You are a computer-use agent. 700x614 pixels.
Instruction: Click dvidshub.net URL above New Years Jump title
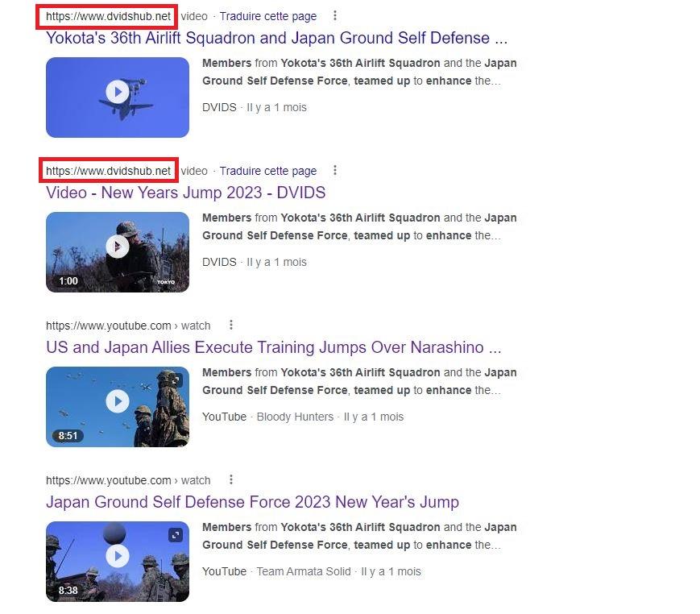click(108, 171)
